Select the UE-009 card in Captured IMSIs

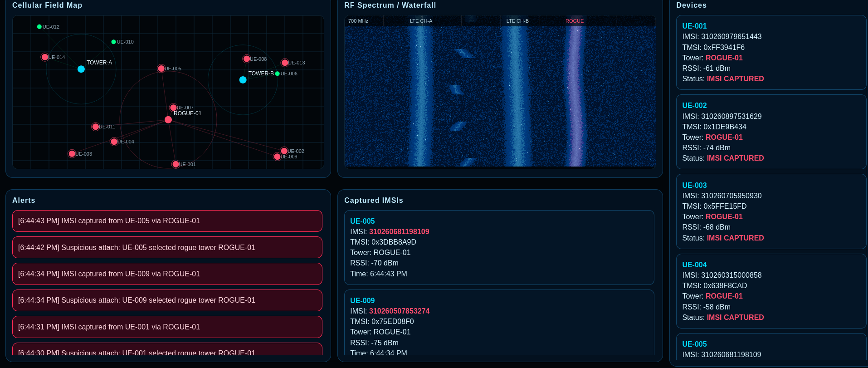click(x=499, y=323)
